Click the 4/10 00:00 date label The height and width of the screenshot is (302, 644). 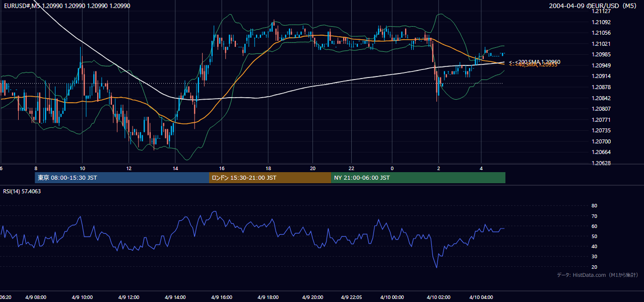pyautogui.click(x=391, y=297)
